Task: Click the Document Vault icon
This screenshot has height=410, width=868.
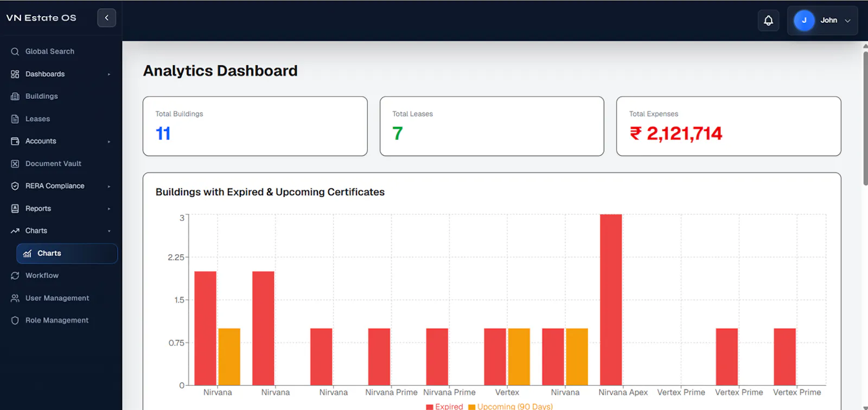Action: click(15, 163)
